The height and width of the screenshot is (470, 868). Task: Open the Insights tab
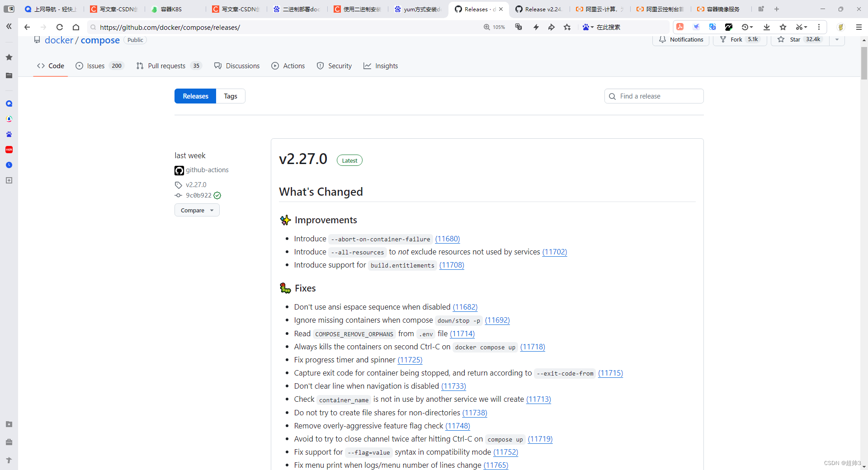pyautogui.click(x=381, y=66)
